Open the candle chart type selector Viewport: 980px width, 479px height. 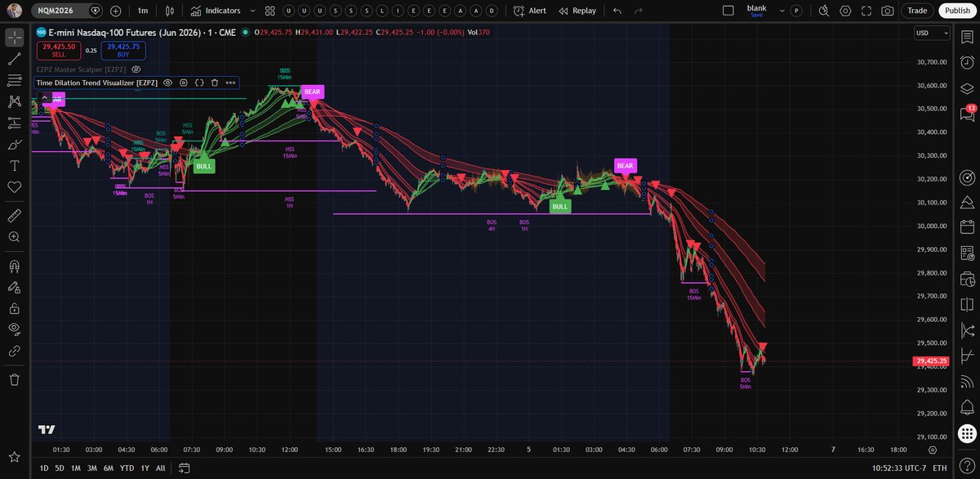point(169,11)
